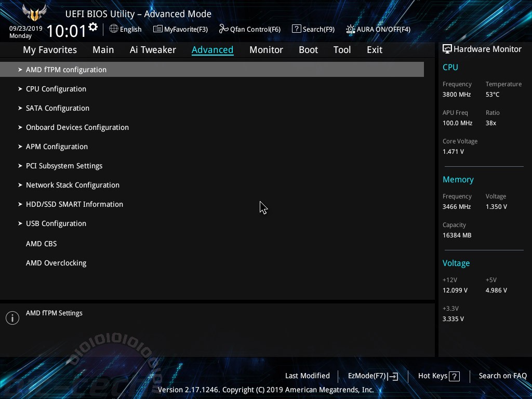Click the gear icon next to the clock
This screenshot has height=399, width=532.
coord(93,27)
